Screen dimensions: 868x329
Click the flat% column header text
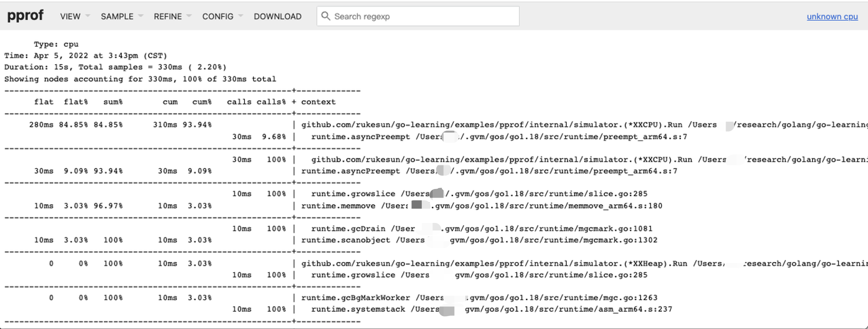pos(76,102)
